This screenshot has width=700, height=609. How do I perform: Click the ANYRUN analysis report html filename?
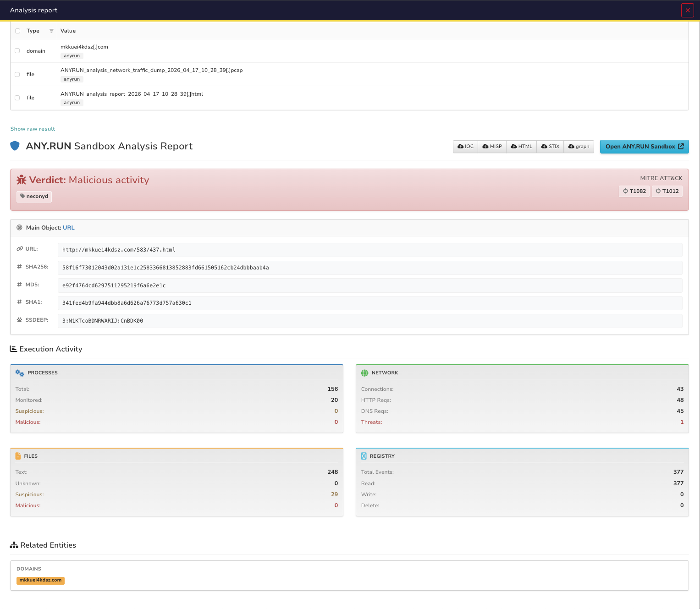[x=132, y=94]
